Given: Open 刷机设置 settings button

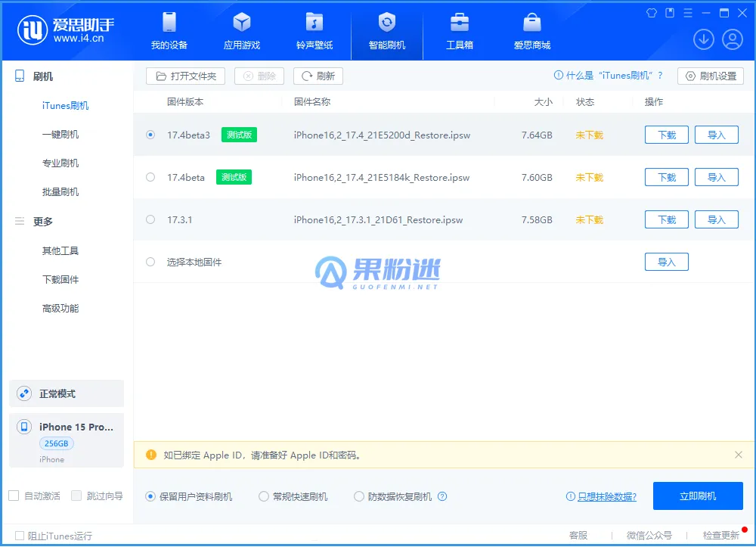Looking at the screenshot, I should point(711,76).
